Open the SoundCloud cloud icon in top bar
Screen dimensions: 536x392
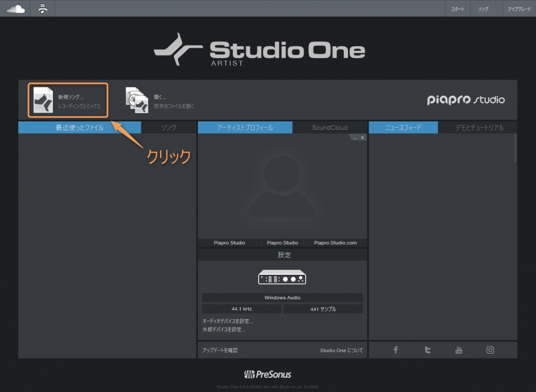click(x=16, y=8)
